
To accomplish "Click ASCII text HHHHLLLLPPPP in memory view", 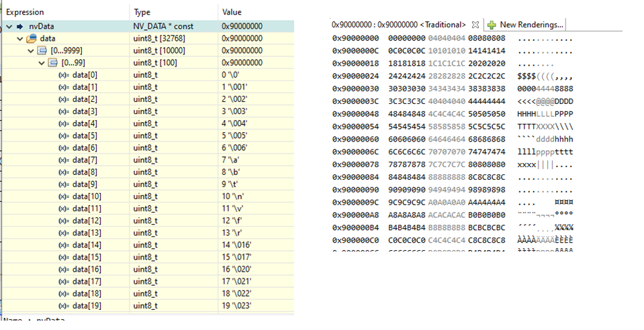I will 545,114.
